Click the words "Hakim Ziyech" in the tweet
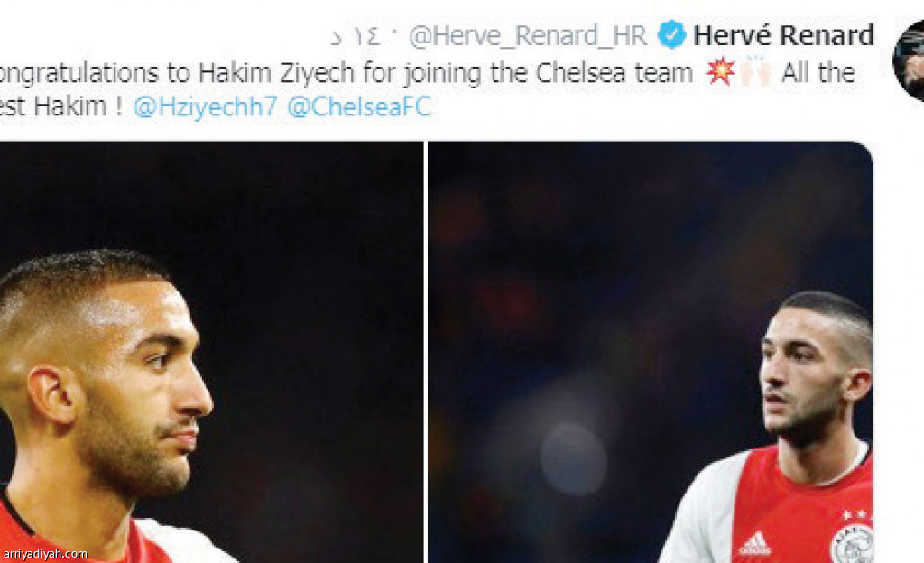924x563 pixels. (x=276, y=73)
